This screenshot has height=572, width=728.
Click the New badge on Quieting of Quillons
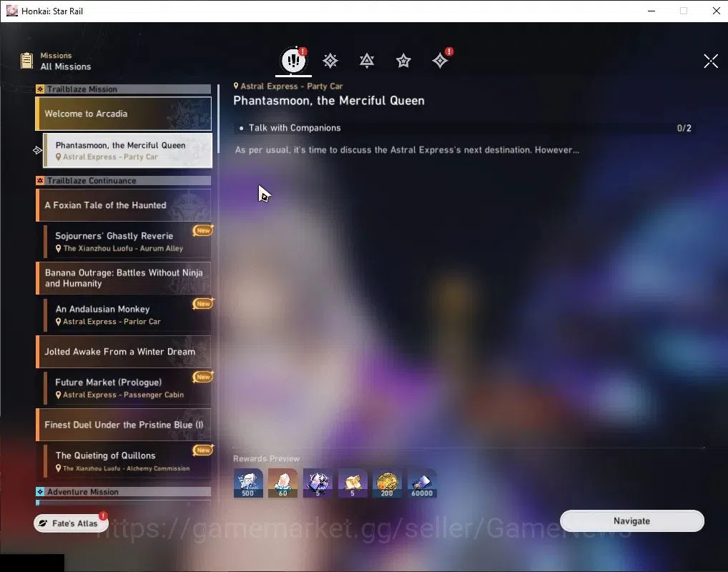[x=203, y=450]
